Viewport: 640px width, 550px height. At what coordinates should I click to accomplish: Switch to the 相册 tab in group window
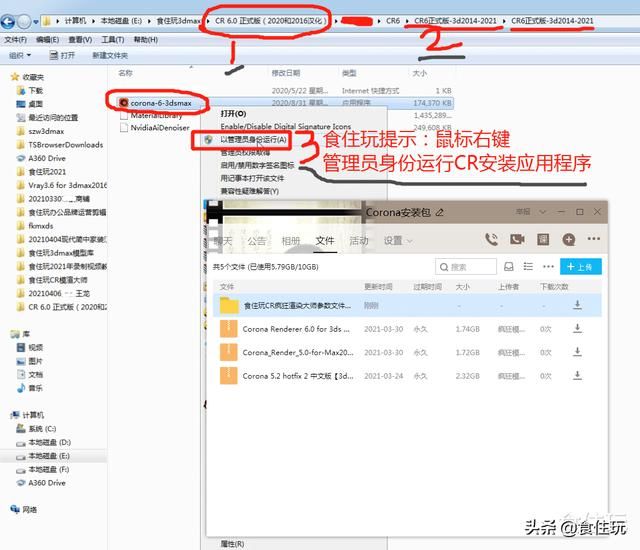[291, 241]
